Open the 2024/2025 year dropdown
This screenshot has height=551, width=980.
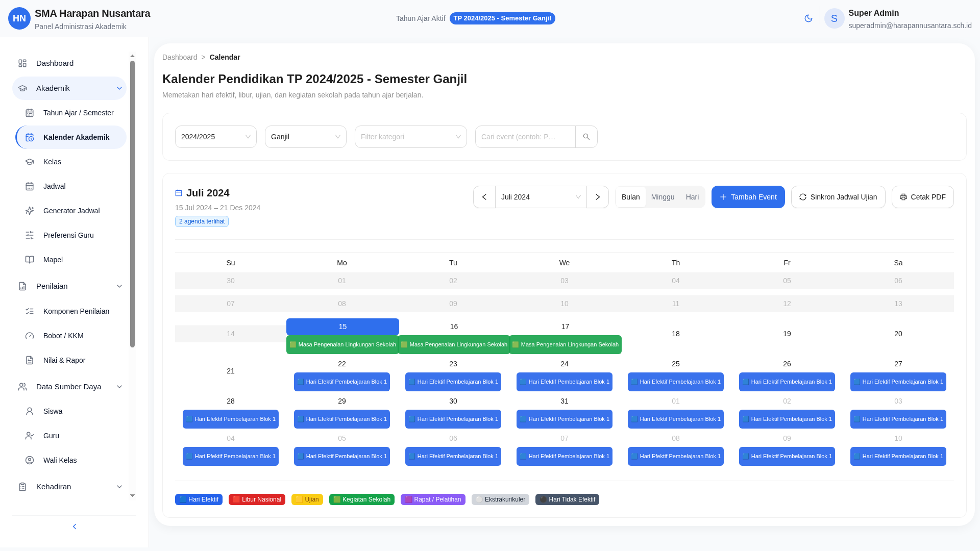(215, 136)
